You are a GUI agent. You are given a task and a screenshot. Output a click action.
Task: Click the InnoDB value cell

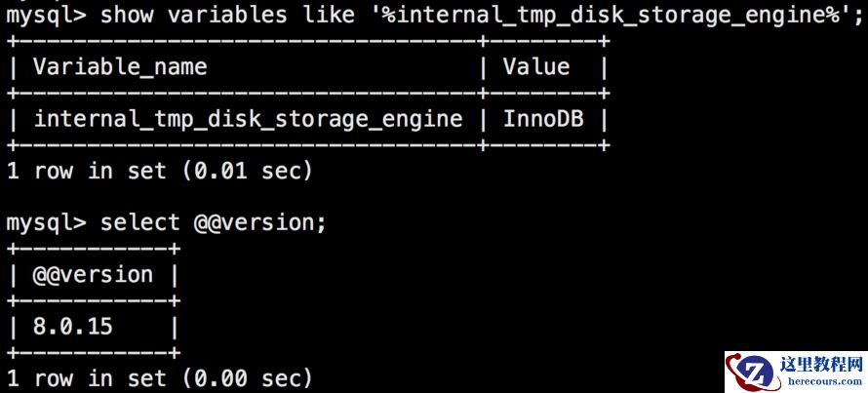tap(541, 119)
